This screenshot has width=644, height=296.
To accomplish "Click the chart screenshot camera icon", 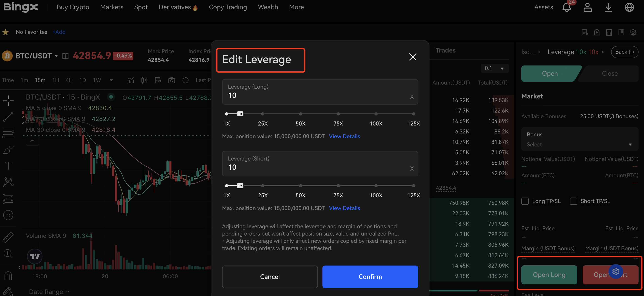I will [x=171, y=80].
